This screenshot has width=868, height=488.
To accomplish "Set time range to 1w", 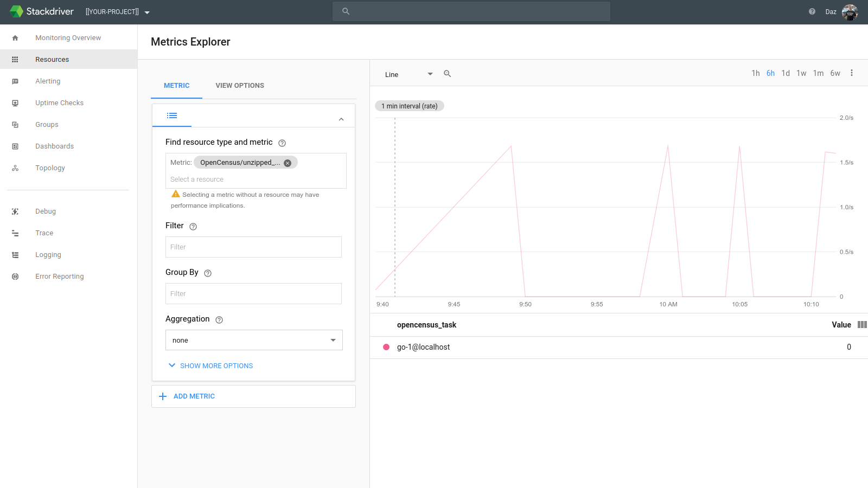I will pos(801,73).
